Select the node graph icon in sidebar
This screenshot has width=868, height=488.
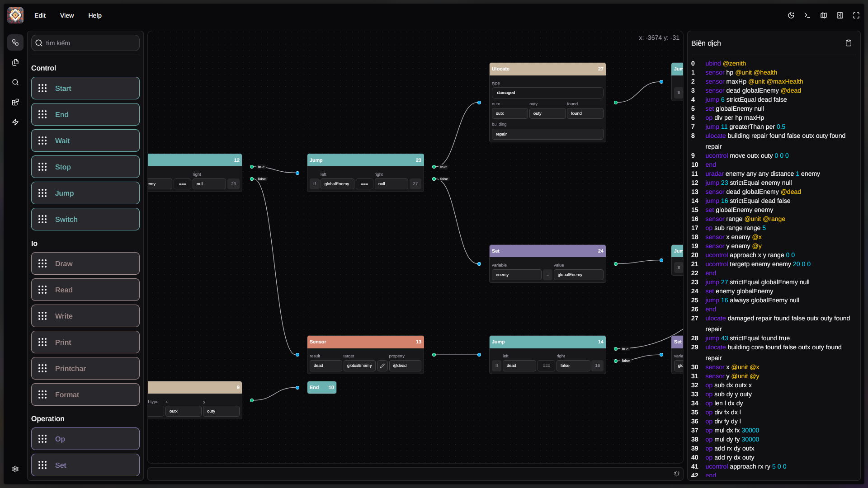[x=15, y=42]
